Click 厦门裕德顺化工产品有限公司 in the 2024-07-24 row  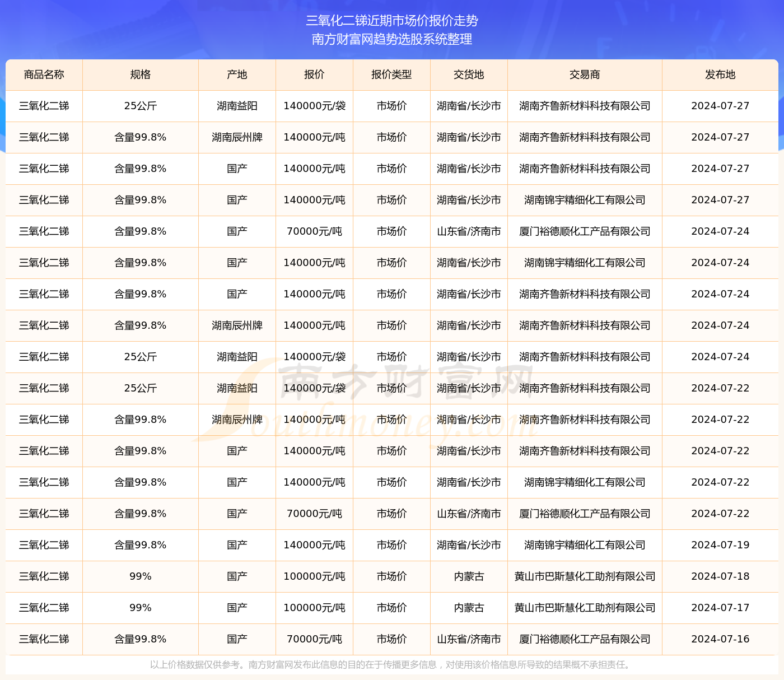pyautogui.click(x=585, y=231)
